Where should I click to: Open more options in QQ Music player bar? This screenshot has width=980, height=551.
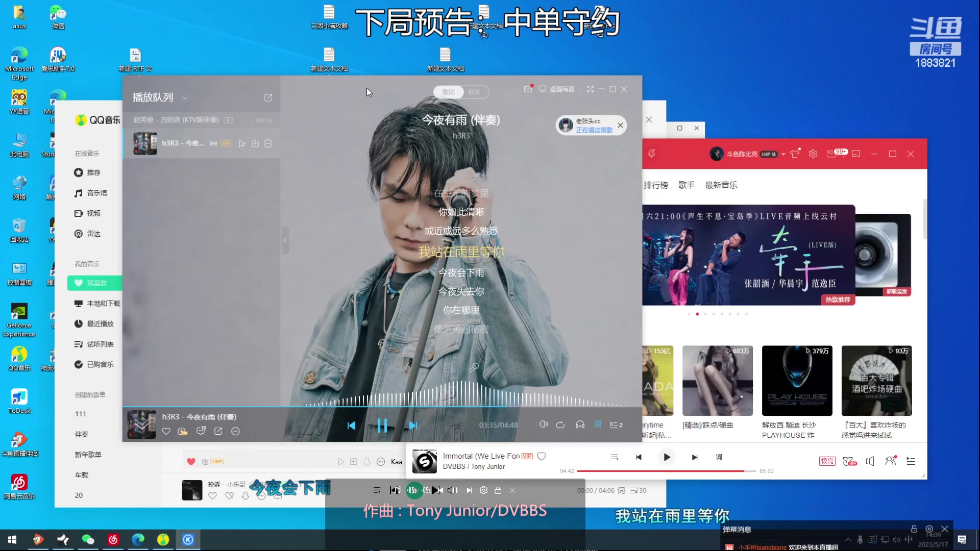235,431
